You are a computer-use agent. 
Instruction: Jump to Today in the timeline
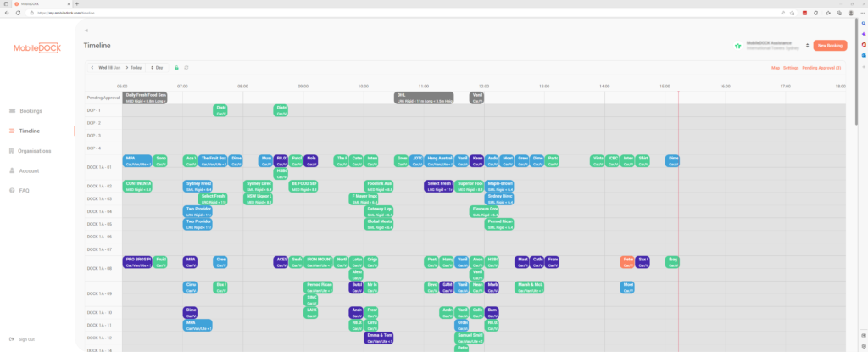point(136,68)
